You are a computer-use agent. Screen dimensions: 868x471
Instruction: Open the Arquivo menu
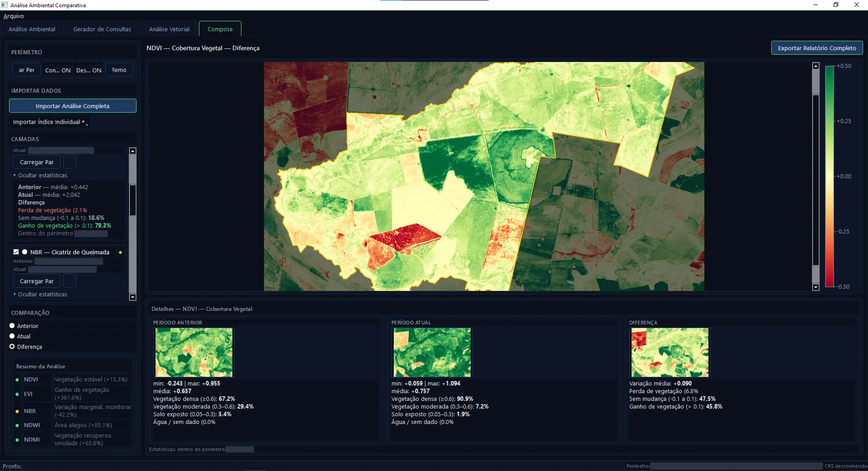click(14, 16)
